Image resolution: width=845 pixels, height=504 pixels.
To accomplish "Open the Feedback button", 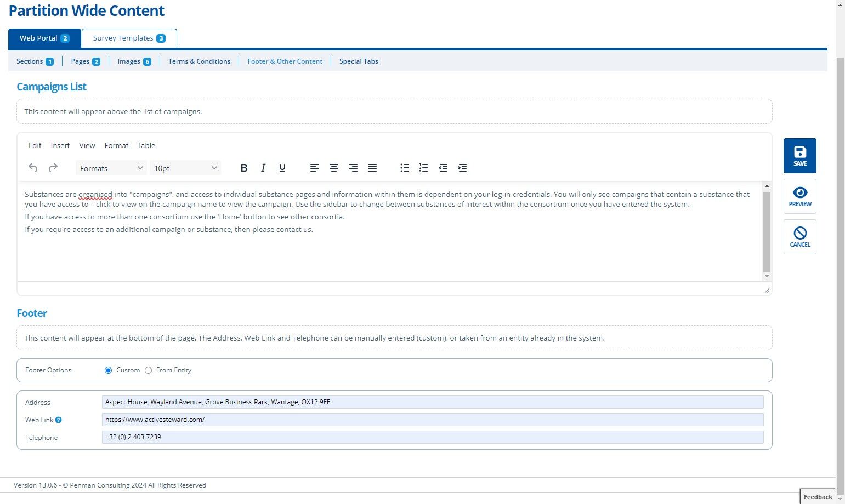I will tap(818, 496).
